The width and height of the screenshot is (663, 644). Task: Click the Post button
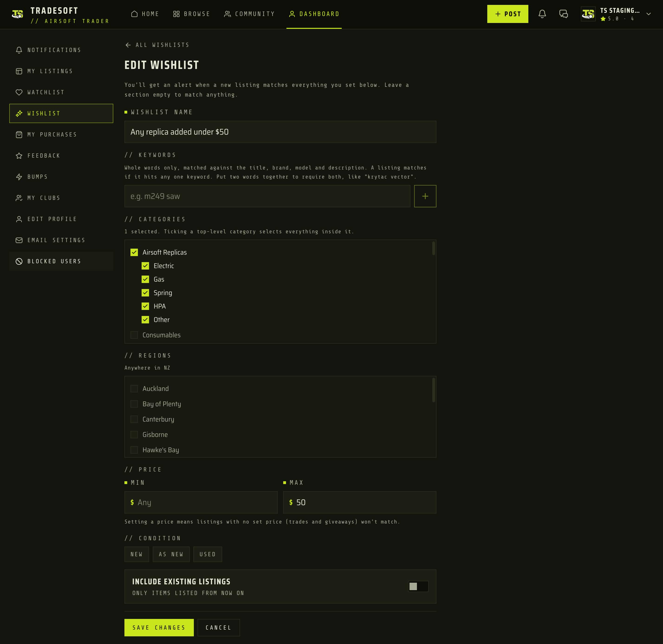[x=507, y=14]
